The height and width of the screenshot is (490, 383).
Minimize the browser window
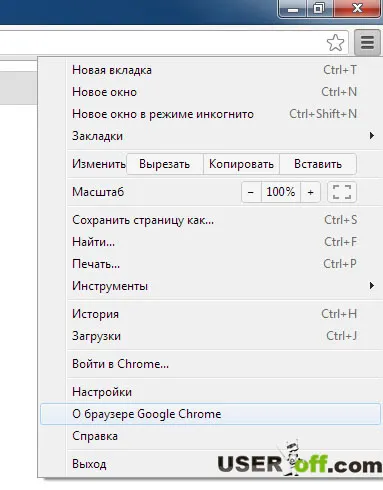pos(293,9)
